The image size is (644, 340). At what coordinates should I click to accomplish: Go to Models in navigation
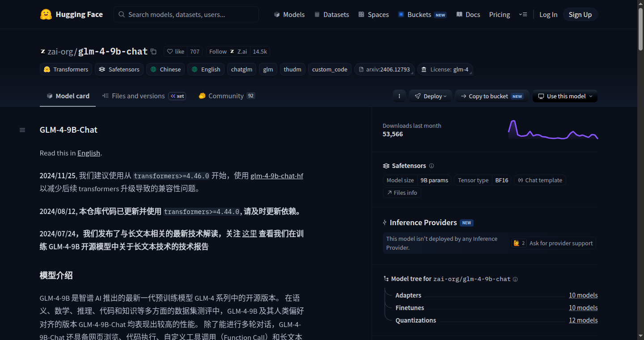(x=289, y=14)
